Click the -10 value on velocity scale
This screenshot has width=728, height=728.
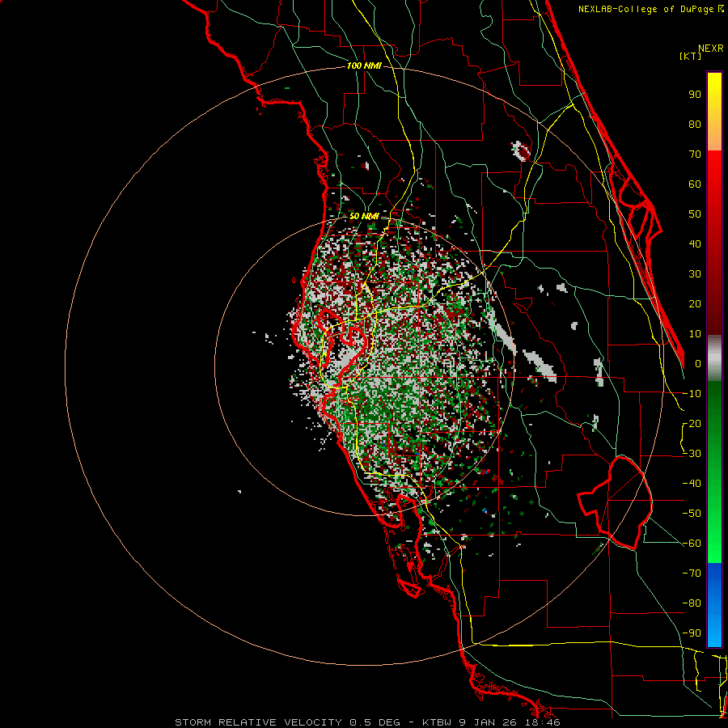692,394
